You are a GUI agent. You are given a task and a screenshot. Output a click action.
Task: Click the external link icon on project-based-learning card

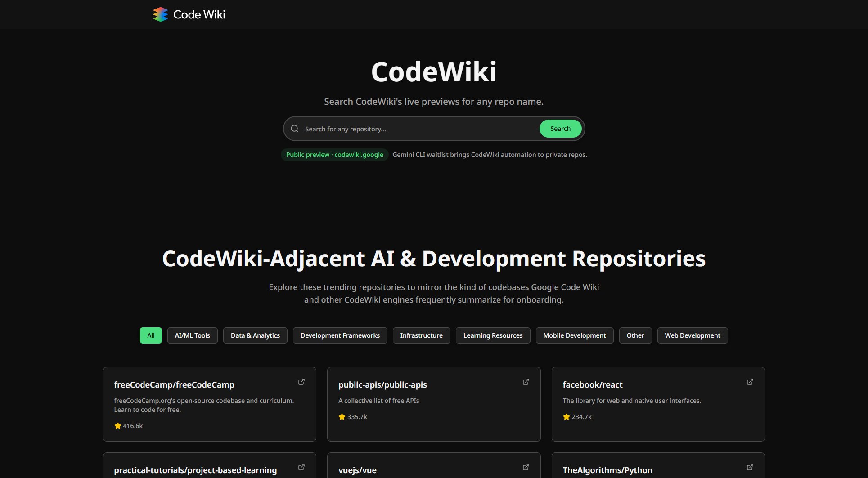click(x=301, y=467)
